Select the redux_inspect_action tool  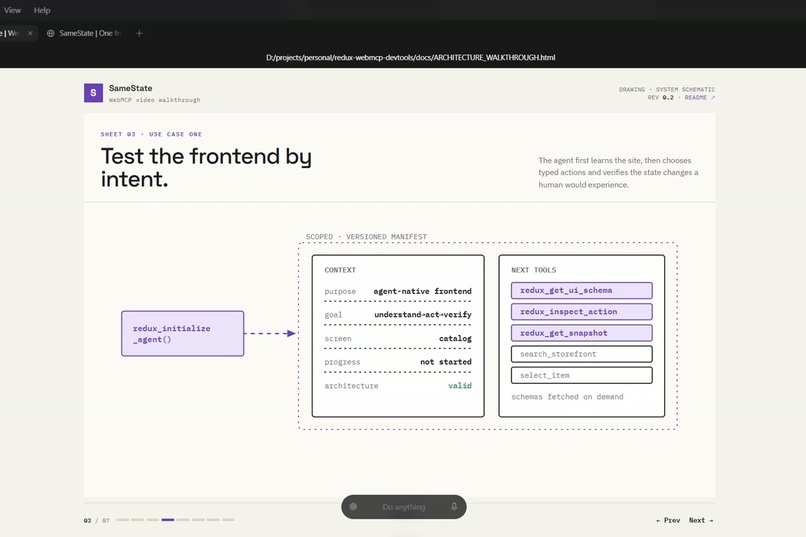[x=581, y=312]
